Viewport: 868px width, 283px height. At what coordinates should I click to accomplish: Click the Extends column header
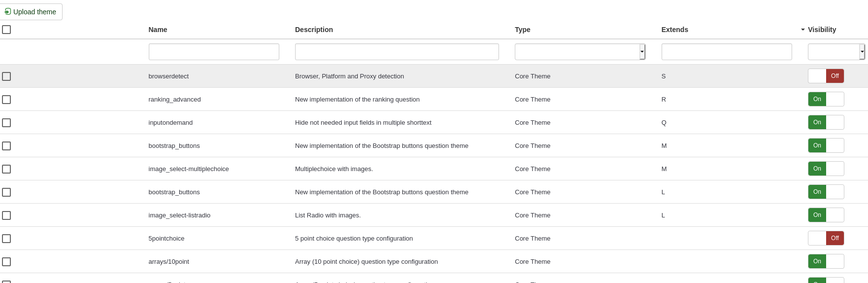point(674,30)
